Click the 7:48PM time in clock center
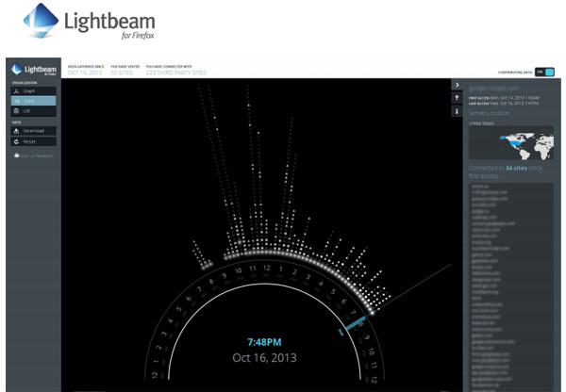This screenshot has height=392, width=566. pyautogui.click(x=264, y=342)
